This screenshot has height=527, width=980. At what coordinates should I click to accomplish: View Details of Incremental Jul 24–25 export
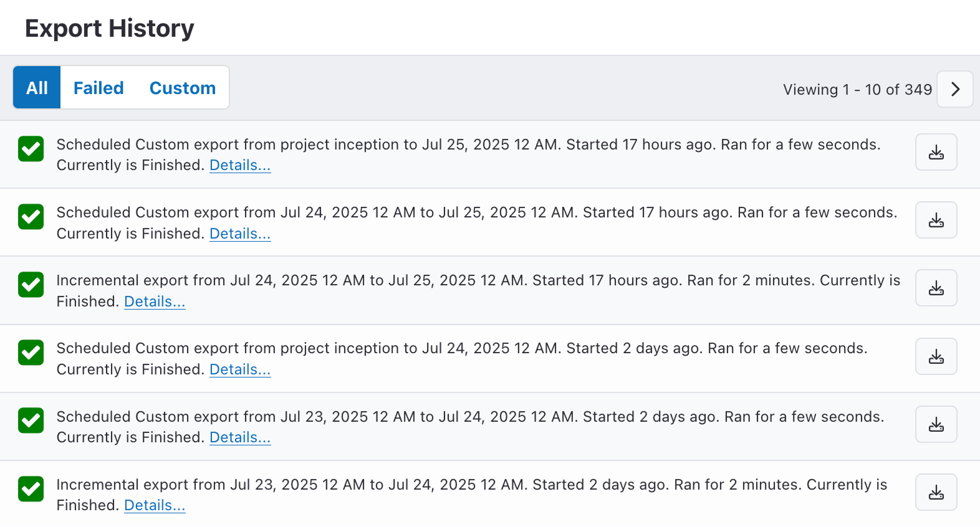pyautogui.click(x=155, y=302)
